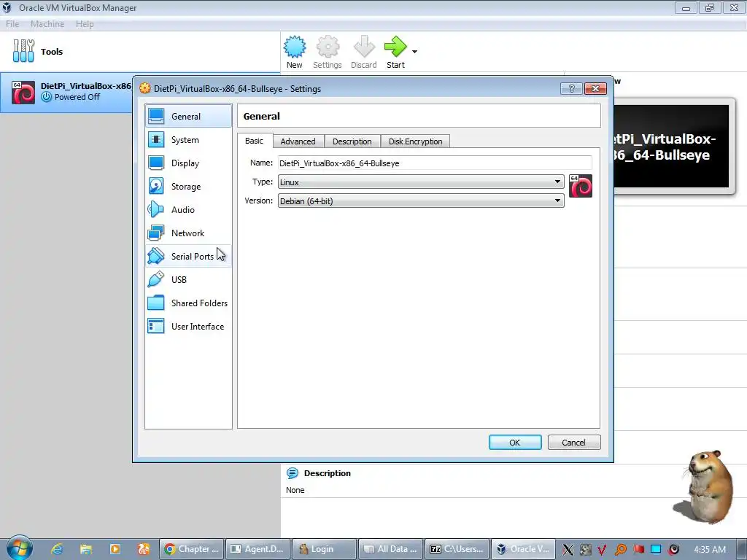
Task: Click the blue monitor icon in system tray
Action: [x=656, y=550]
